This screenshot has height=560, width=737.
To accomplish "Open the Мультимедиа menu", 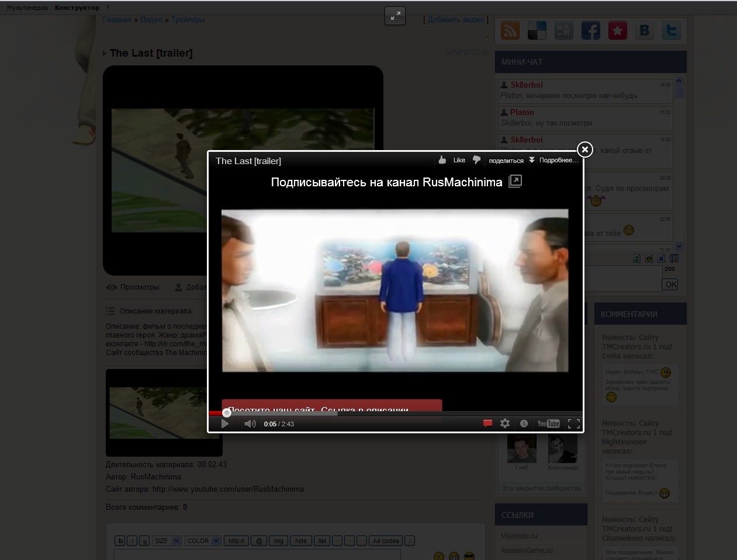I will click(27, 8).
